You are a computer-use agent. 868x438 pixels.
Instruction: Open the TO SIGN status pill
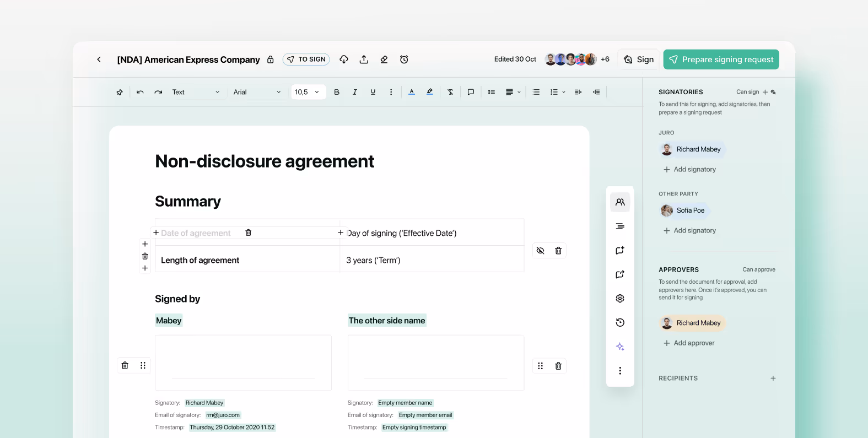coord(306,60)
